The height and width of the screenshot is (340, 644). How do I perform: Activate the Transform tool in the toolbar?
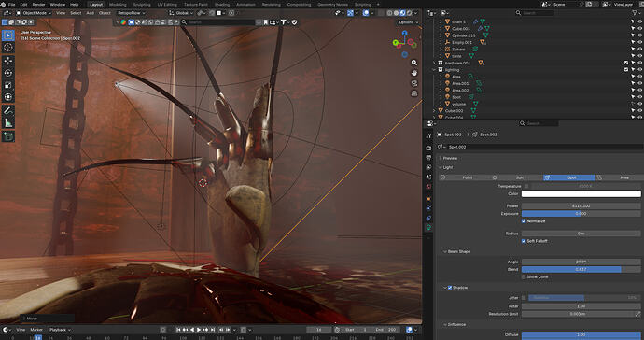pos(7,97)
